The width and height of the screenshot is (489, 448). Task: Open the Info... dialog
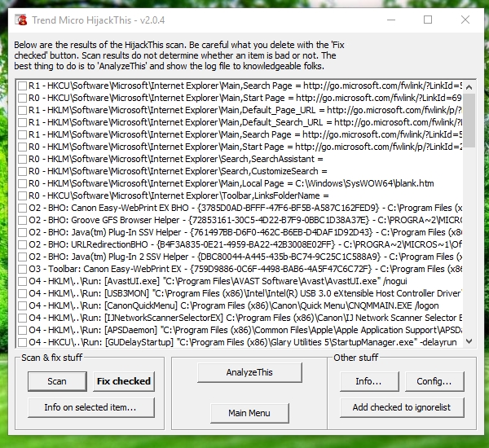(369, 381)
